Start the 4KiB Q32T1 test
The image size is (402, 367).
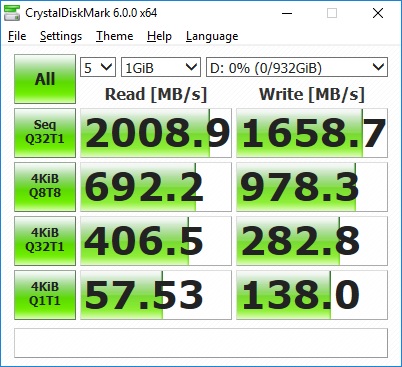[45, 241]
